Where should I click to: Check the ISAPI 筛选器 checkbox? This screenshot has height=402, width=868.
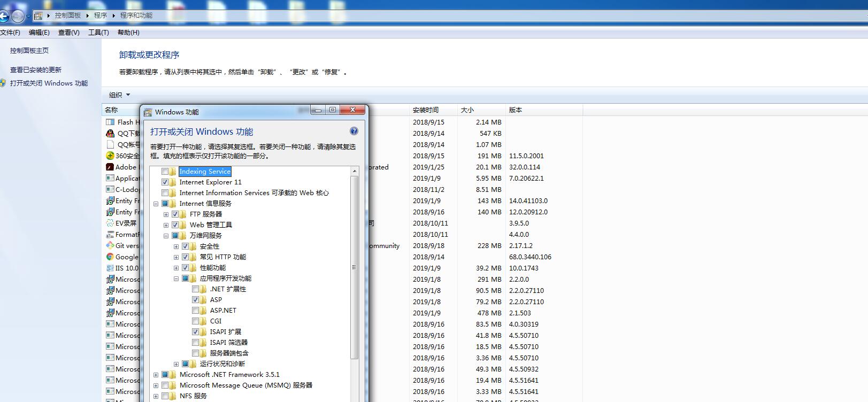[x=195, y=343]
